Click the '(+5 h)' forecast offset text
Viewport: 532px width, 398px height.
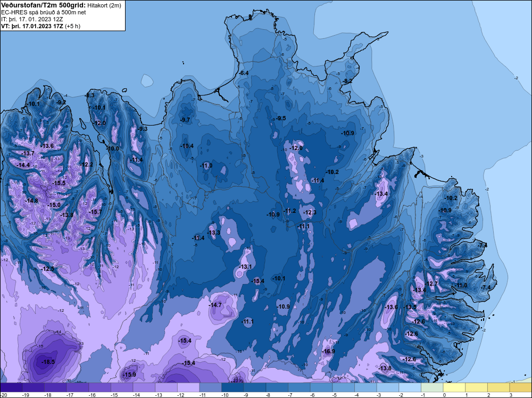coord(72,26)
